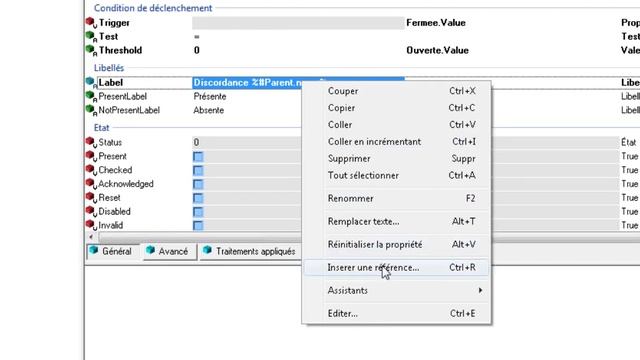Click the green cube icon beside NotPresentLabel
640x360 pixels.
point(90,109)
